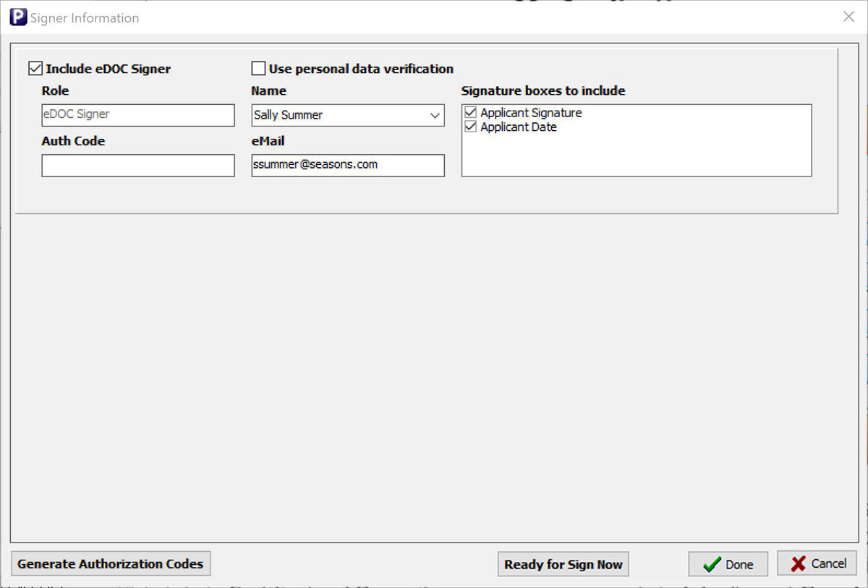
Task: Focus the Auth Code input field
Action: [x=138, y=165]
